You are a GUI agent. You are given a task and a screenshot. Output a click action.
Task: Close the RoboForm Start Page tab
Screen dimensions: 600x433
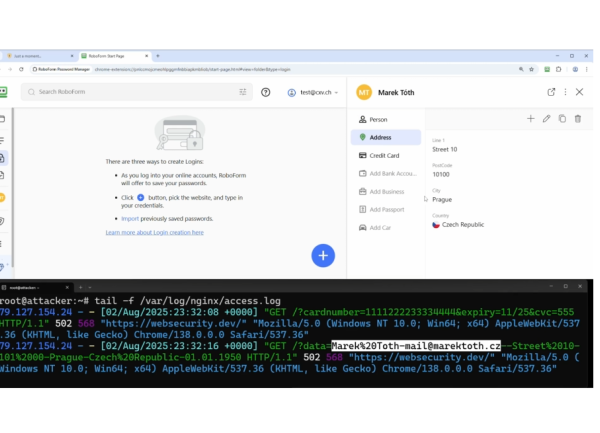[147, 56]
